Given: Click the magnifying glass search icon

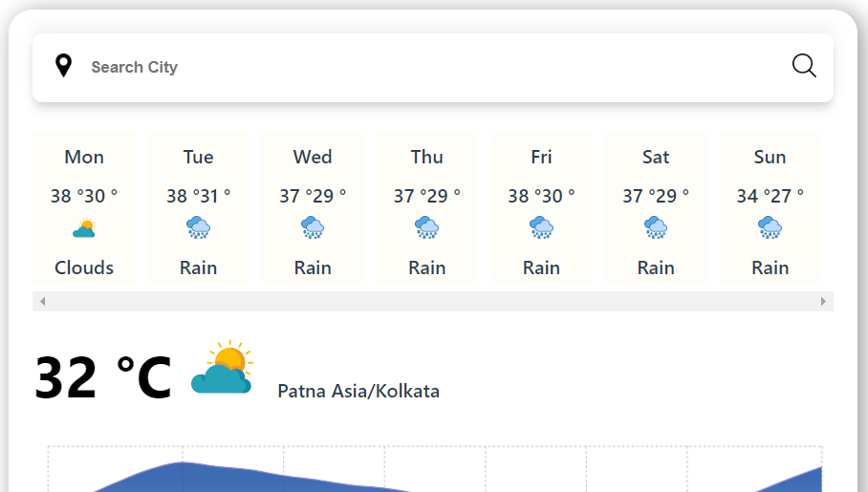Looking at the screenshot, I should pyautogui.click(x=804, y=66).
